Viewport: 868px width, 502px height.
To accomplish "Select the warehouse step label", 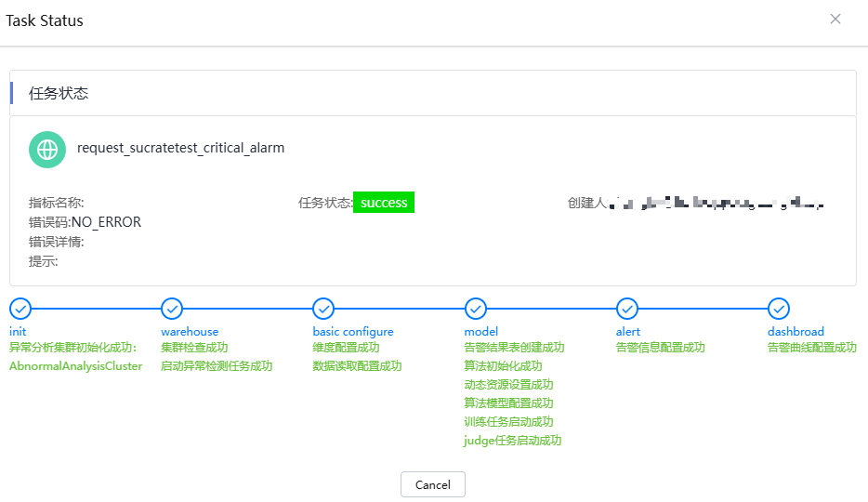I will (190, 332).
